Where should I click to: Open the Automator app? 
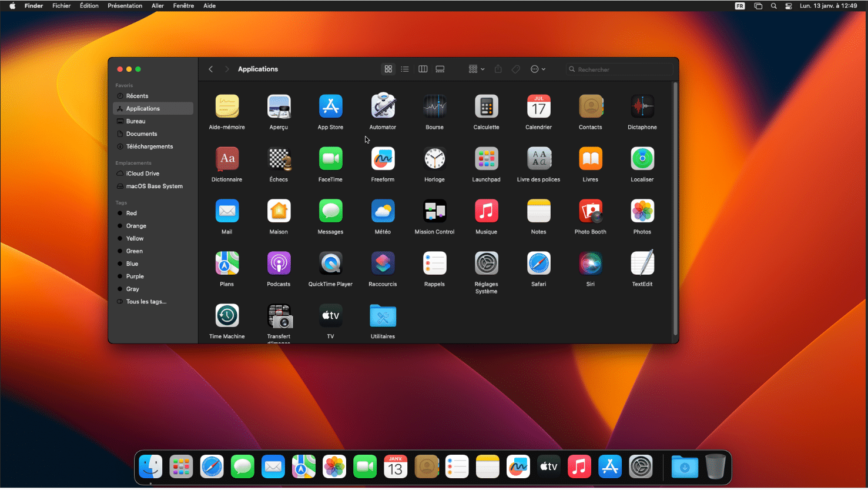[x=383, y=106]
